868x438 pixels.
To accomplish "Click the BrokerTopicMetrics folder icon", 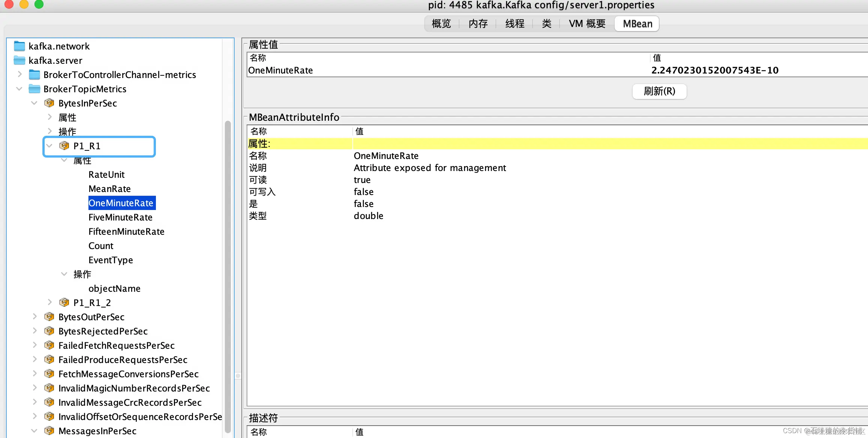I will point(34,89).
